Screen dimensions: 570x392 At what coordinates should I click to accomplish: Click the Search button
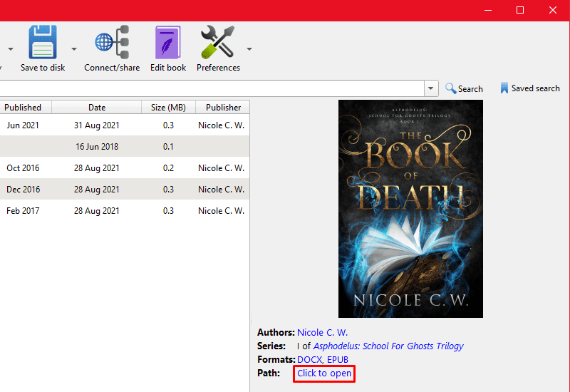(465, 88)
